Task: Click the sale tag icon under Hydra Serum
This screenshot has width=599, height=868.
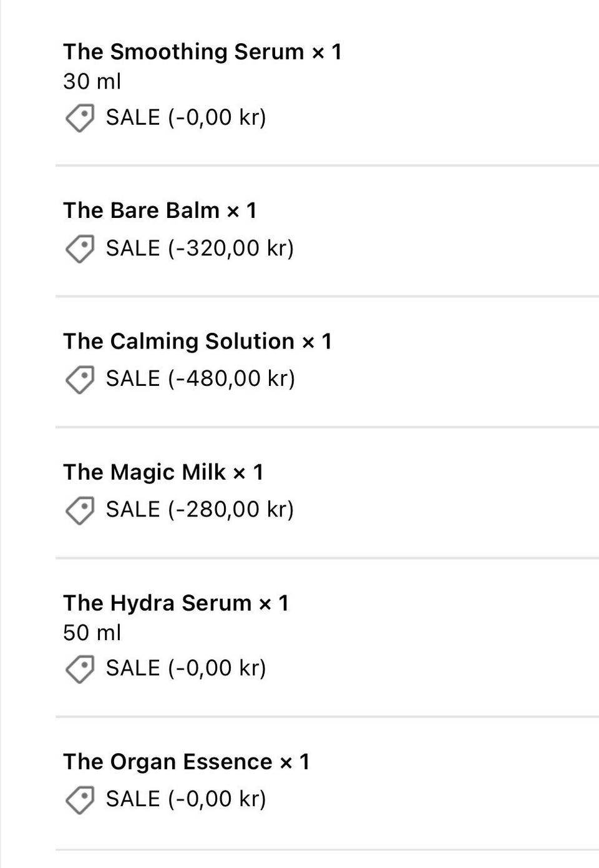Action: (x=80, y=669)
